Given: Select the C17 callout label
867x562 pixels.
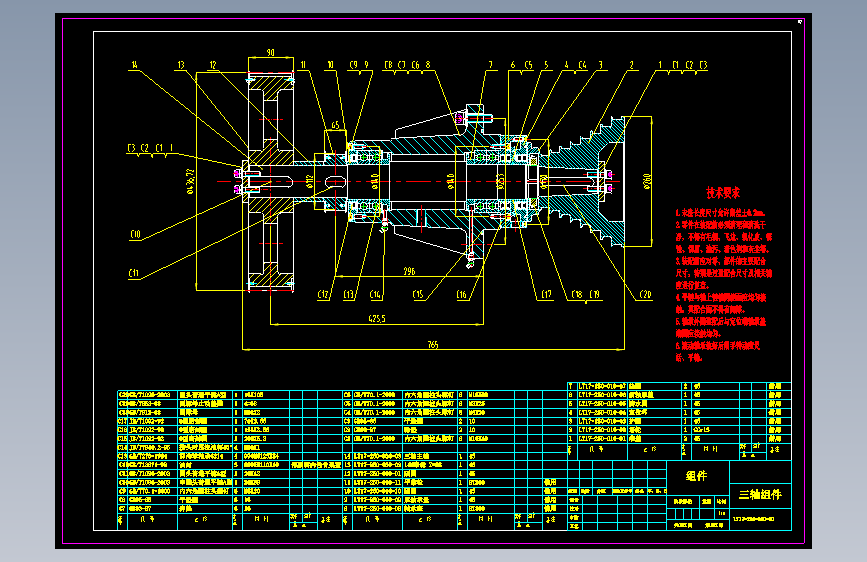Looking at the screenshot, I should pos(546,295).
